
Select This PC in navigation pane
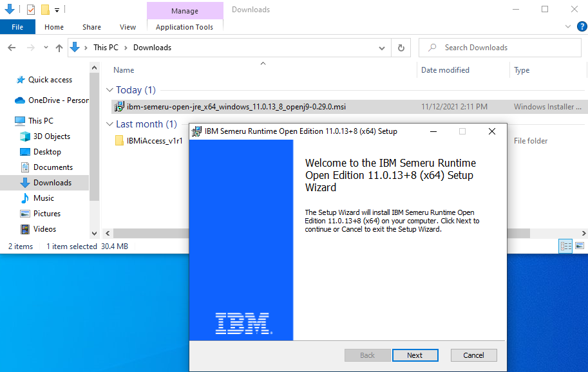pyautogui.click(x=41, y=120)
